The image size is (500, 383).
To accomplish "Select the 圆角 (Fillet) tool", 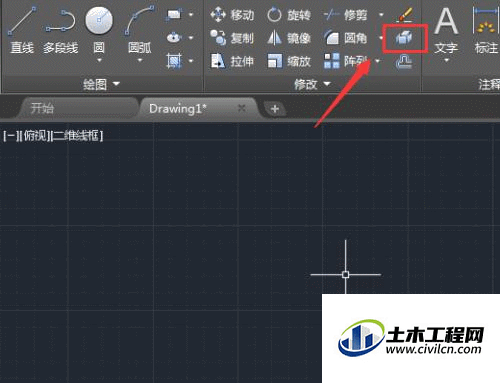I will 346,38.
